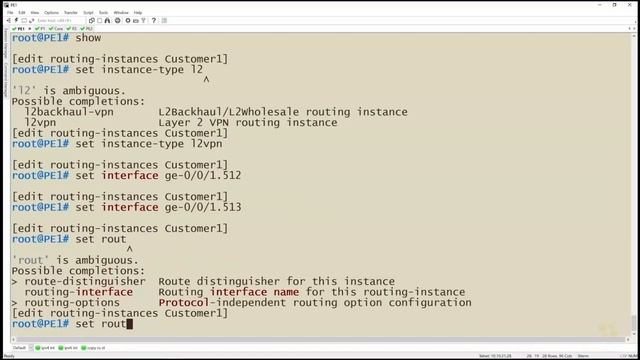
Task: Click the last toolbar icon after Help
Action: 164,20
